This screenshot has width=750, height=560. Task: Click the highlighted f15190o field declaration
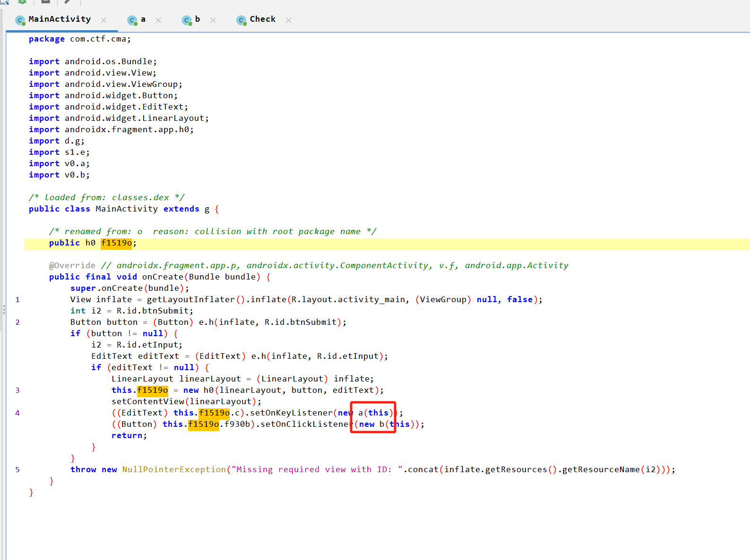click(116, 243)
